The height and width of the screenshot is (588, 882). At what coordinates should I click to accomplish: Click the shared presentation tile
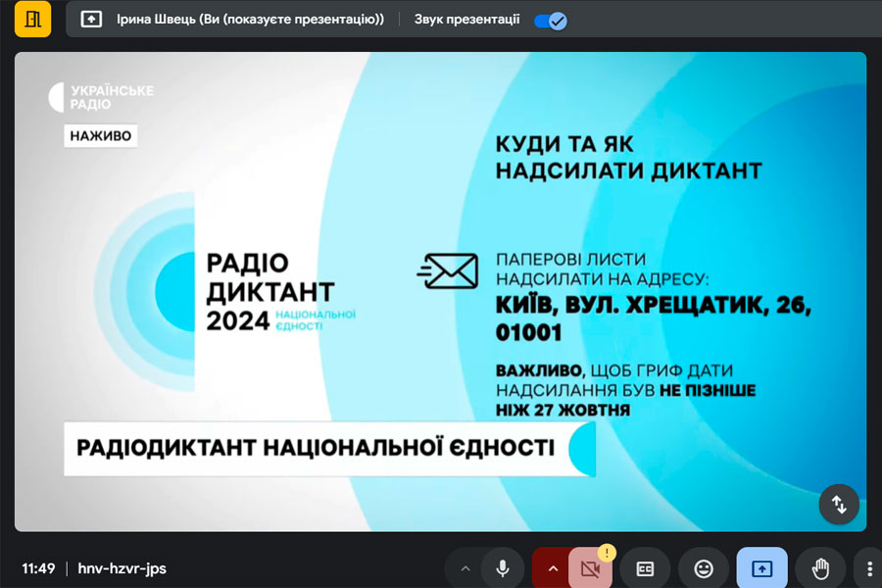point(440,294)
